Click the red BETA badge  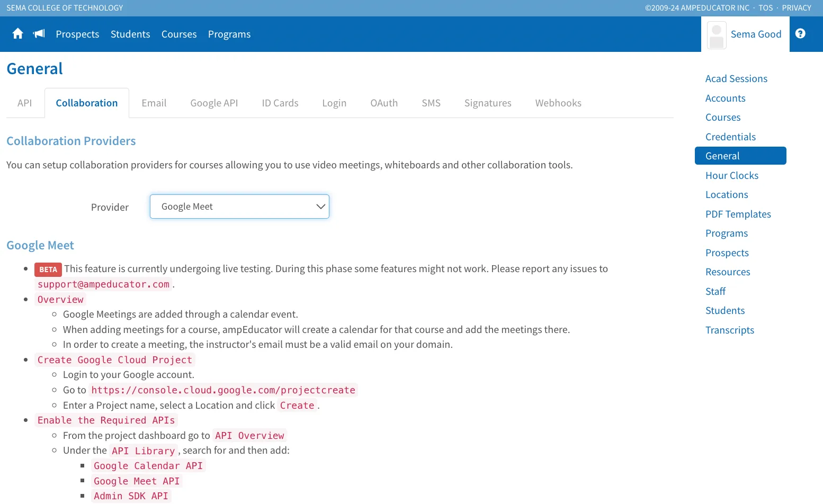click(x=48, y=269)
